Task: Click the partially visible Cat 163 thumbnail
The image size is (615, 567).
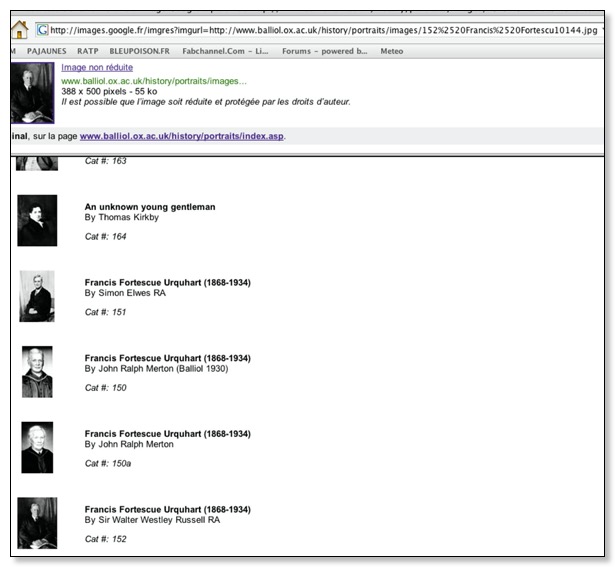Action: click(x=37, y=164)
